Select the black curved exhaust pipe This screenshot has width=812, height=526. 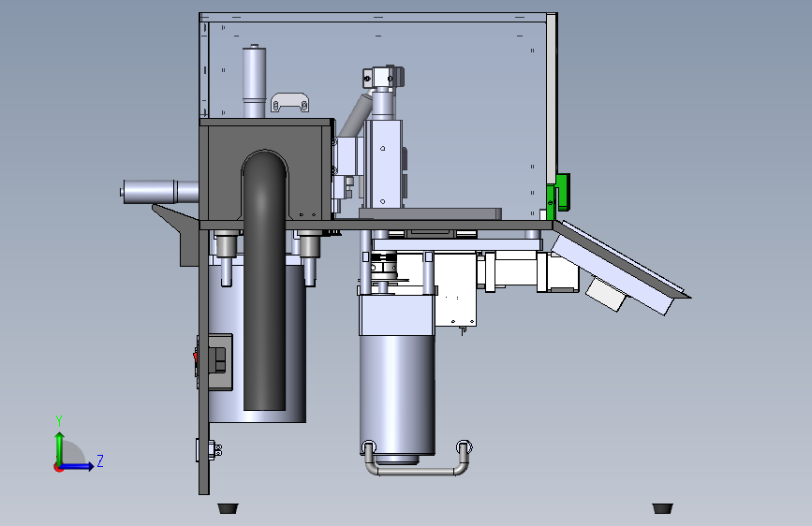pyautogui.click(x=265, y=282)
